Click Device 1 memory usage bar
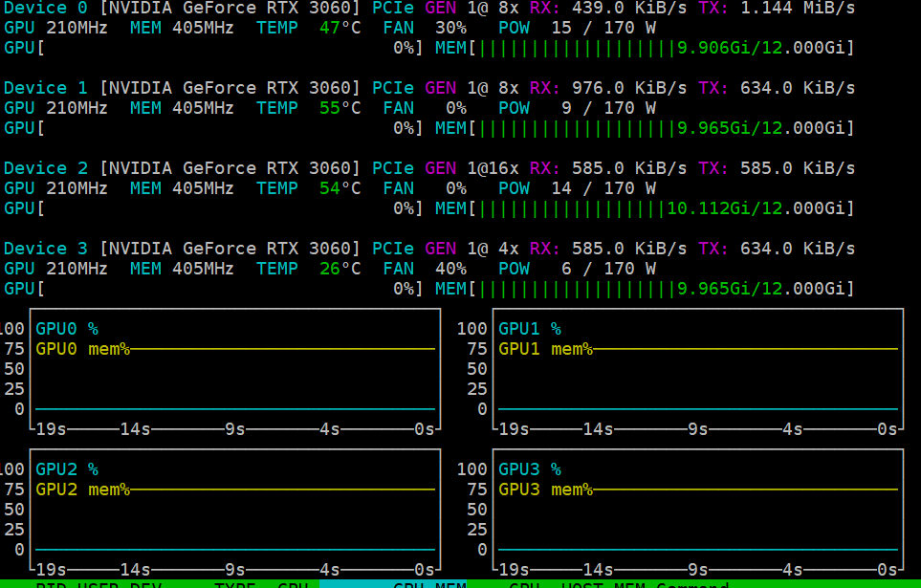This screenshot has height=588, width=921. [645, 128]
